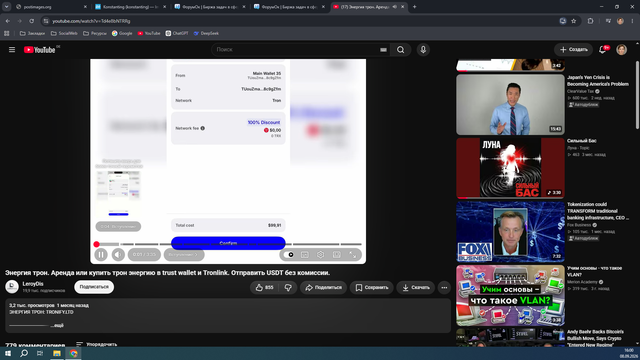Open the Вступление chapter button in player
The width and height of the screenshot is (640, 360).
(184, 255)
